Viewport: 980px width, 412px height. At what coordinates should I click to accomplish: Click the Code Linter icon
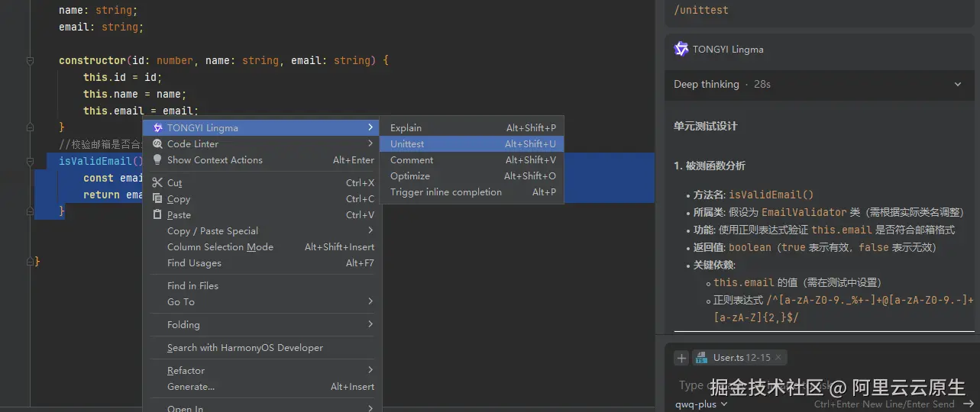[157, 144]
